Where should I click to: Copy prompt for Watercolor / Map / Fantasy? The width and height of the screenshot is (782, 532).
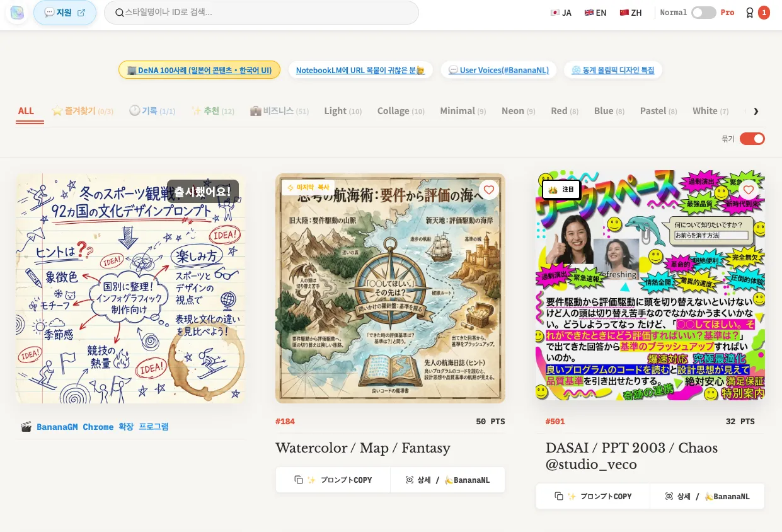[x=333, y=480]
